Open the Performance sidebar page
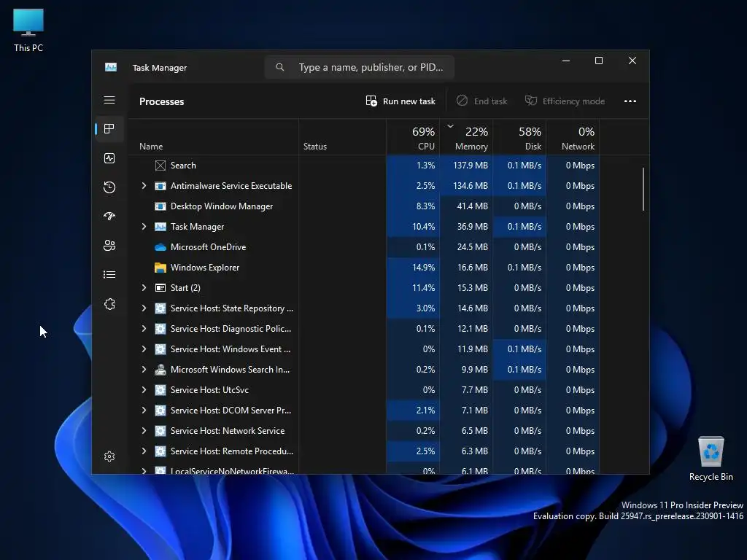The height and width of the screenshot is (560, 747). [109, 158]
